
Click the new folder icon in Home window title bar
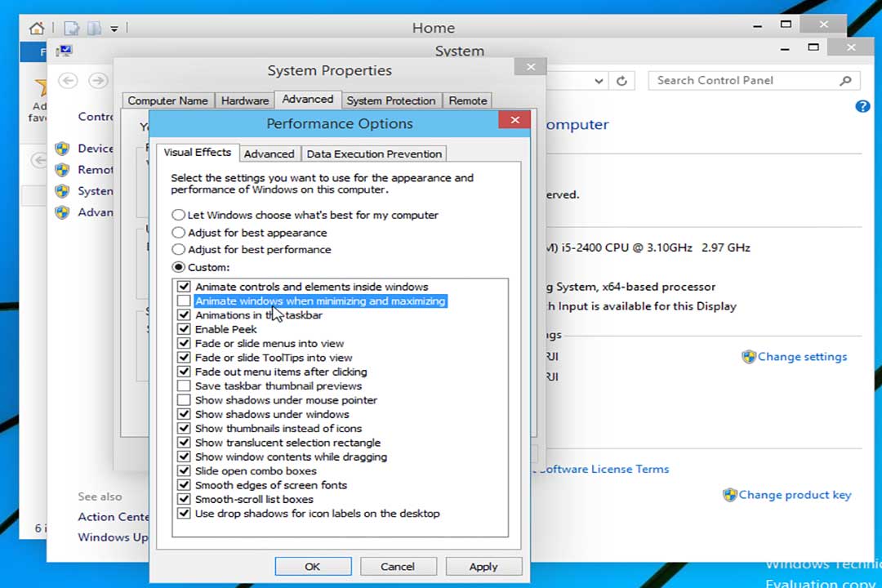pos(94,28)
